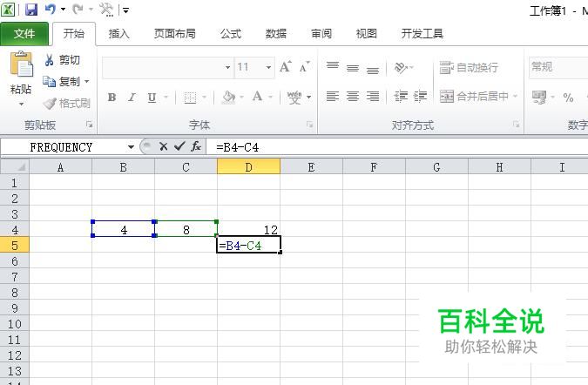Toggle Italic formatting
The image size is (588, 385).
tap(132, 98)
